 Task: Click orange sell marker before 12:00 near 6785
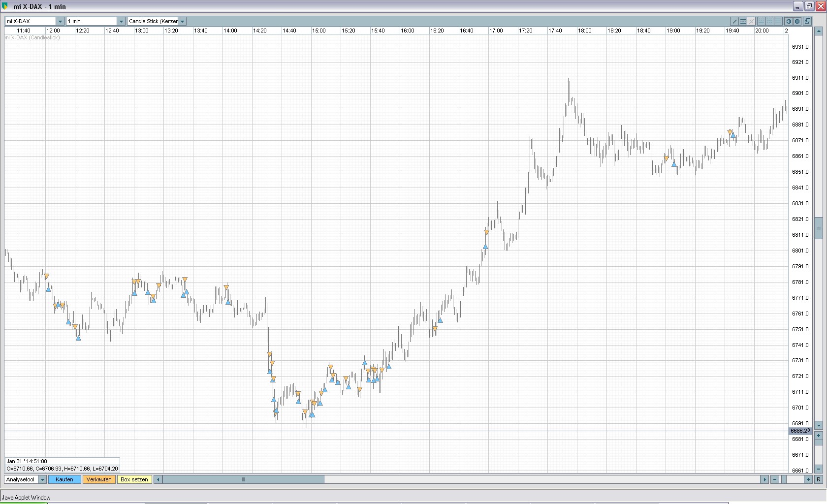47,277
